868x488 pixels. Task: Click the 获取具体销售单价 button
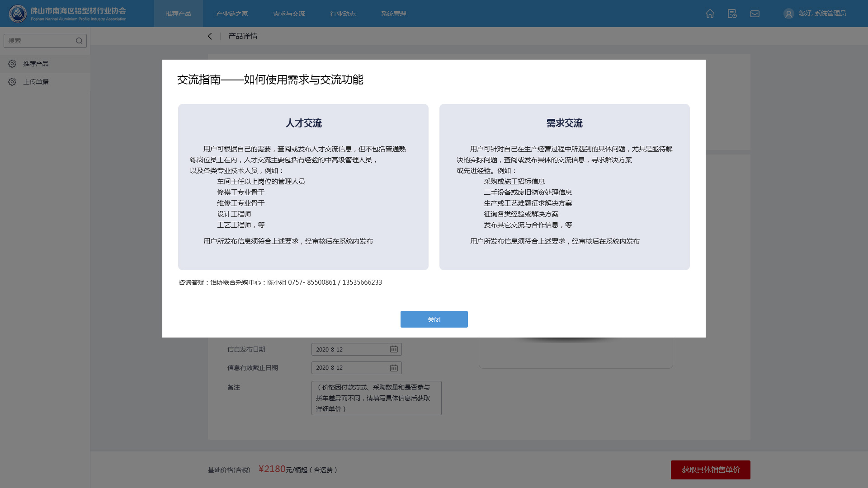pyautogui.click(x=710, y=470)
